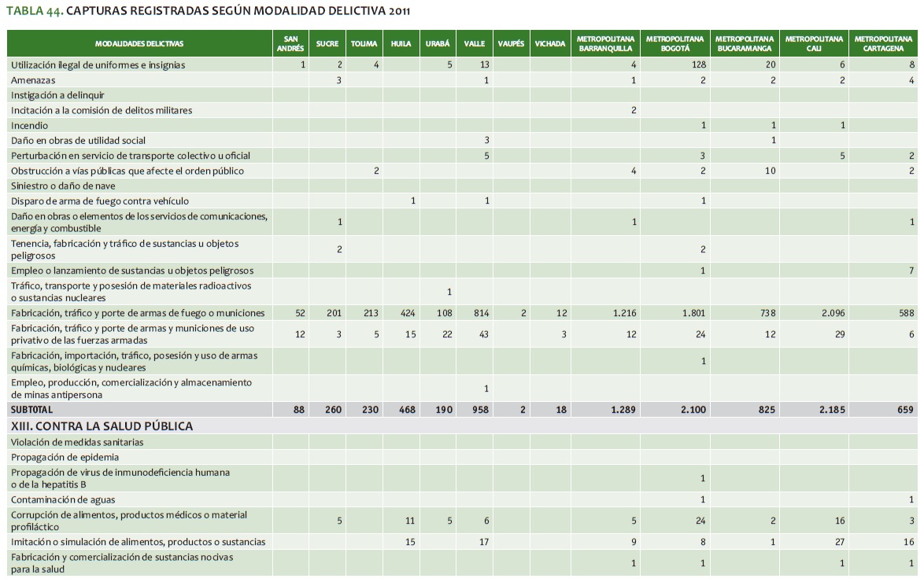This screenshot has height=582, width=924.
Task: Select the 'Incendio' row label
Action: click(x=30, y=126)
